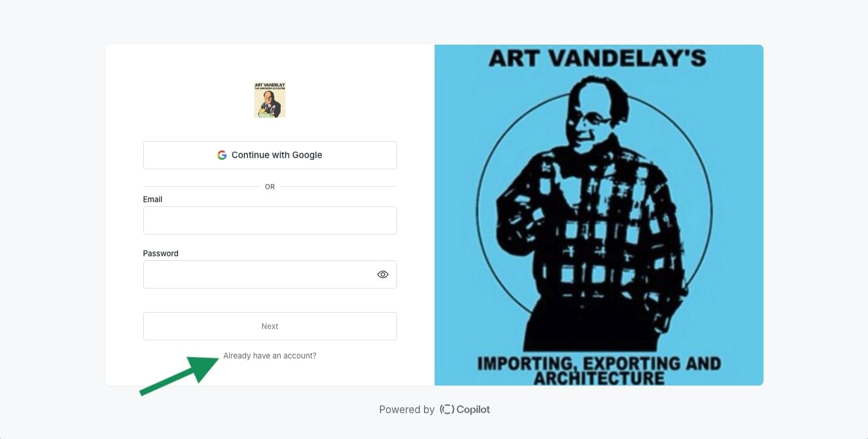Click the "IMPORTING, EXPORTING AND ARCHITECTURE" caption
Viewport: 868px width, 439px height.
click(x=598, y=370)
